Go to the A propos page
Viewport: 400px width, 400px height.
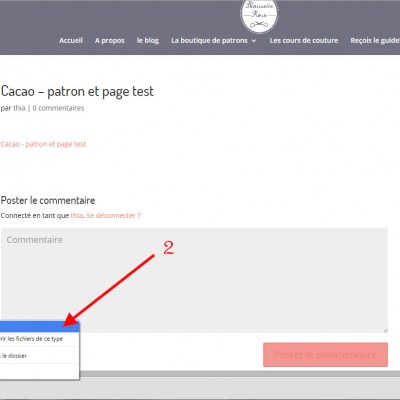(110, 40)
